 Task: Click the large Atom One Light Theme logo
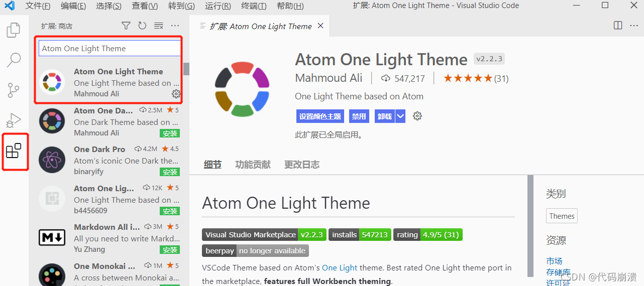242,89
